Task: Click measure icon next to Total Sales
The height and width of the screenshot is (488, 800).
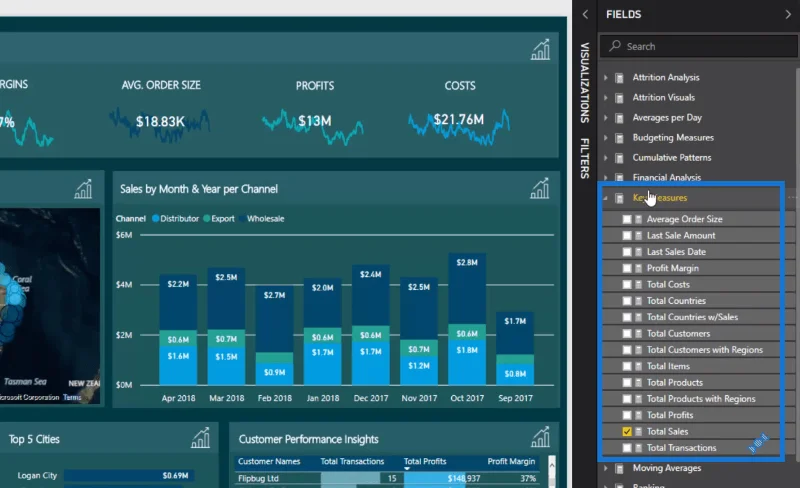Action: pos(639,431)
